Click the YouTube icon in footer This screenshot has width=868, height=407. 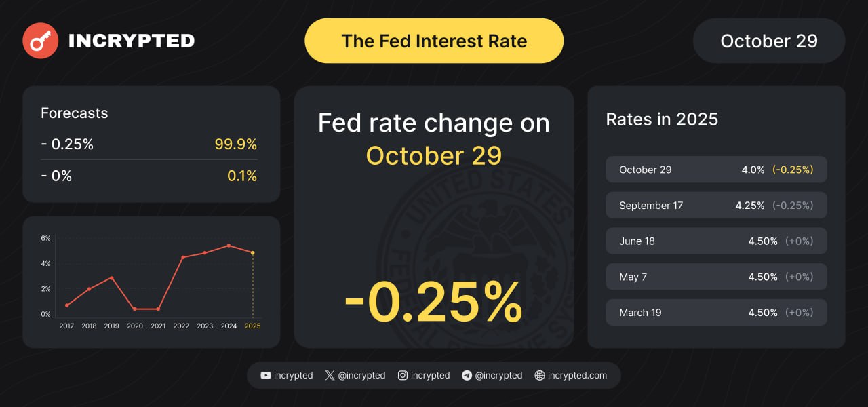click(x=266, y=375)
